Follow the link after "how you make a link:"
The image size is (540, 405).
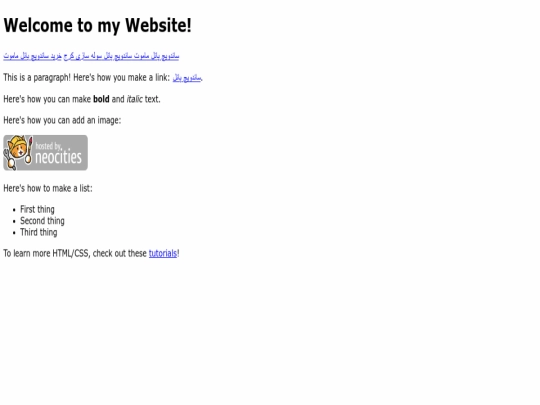[x=187, y=78]
